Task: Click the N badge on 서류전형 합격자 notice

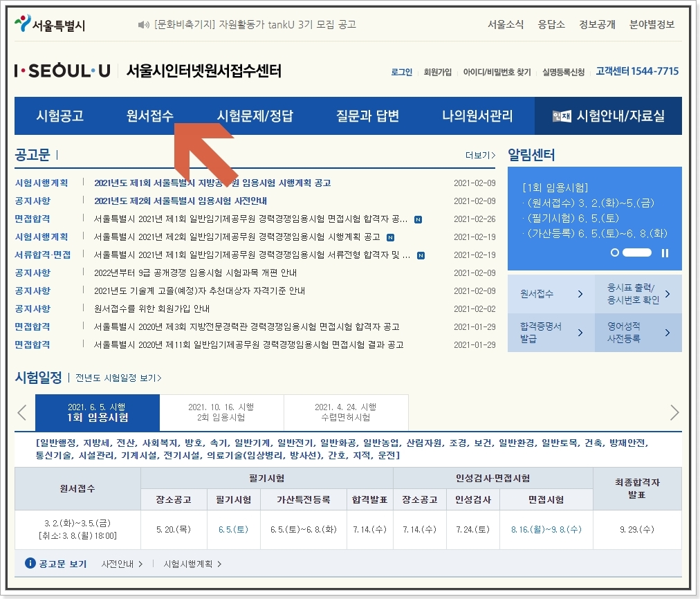Action: [x=421, y=256]
